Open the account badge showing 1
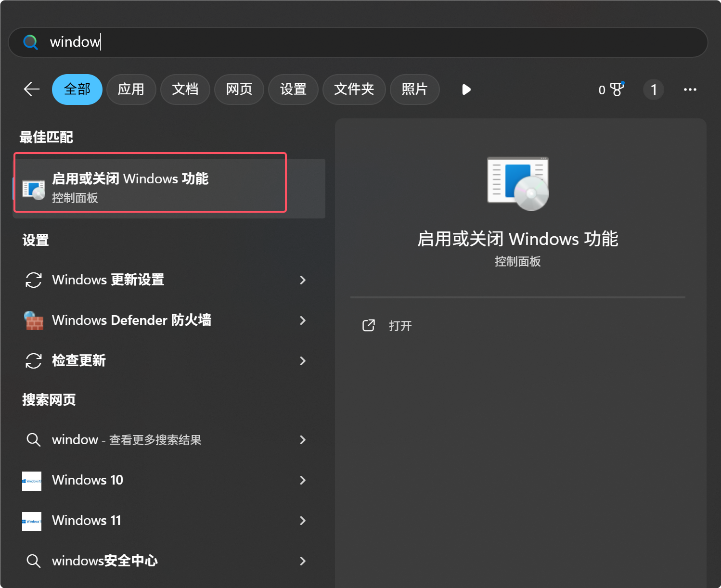This screenshot has width=721, height=588. 654,89
